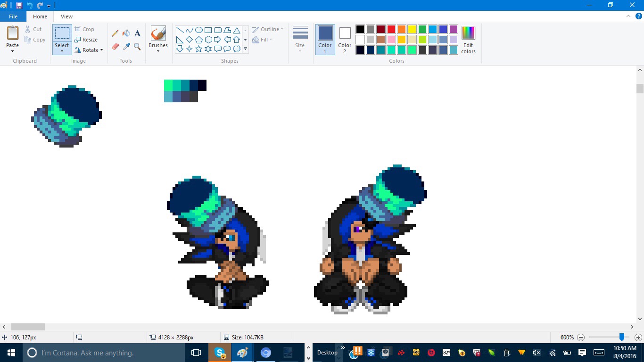
Task: Click the taskbar clock showing 10:50 AM
Action: click(625, 352)
